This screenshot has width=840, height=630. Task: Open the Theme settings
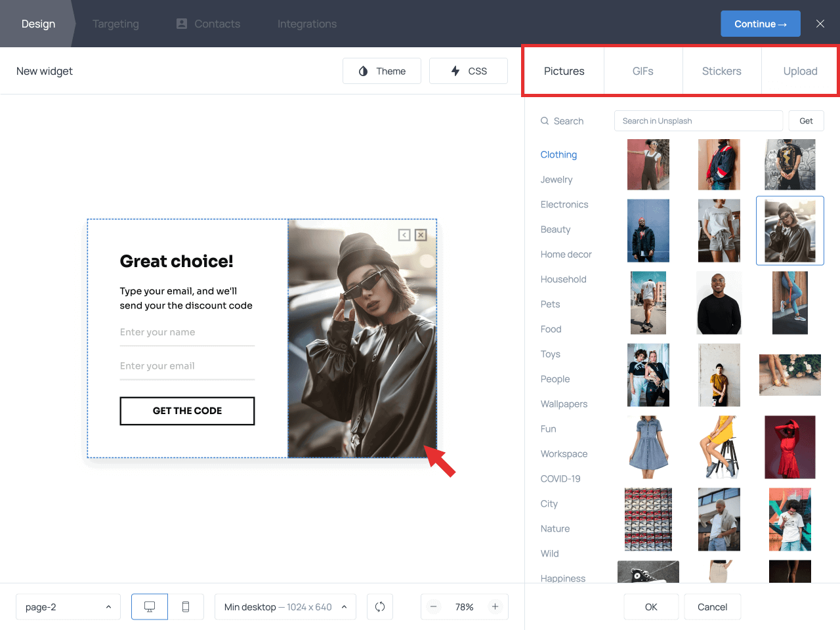[382, 71]
